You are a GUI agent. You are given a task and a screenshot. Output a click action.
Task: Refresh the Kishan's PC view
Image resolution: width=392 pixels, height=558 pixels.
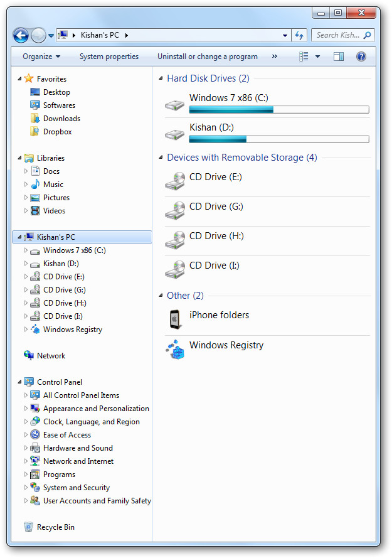[x=299, y=35]
